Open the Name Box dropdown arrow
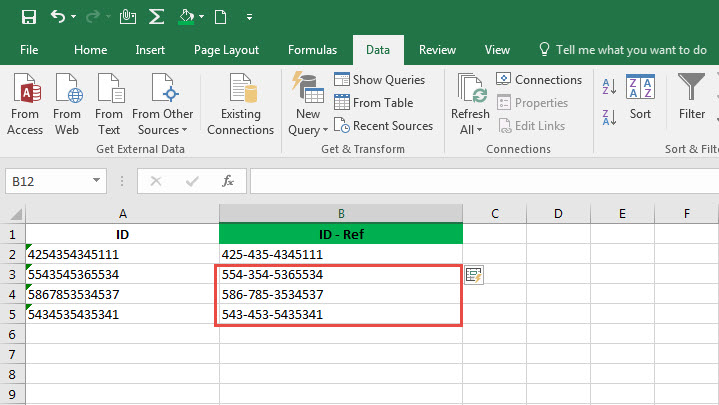This screenshot has height=405, width=719. pos(96,181)
